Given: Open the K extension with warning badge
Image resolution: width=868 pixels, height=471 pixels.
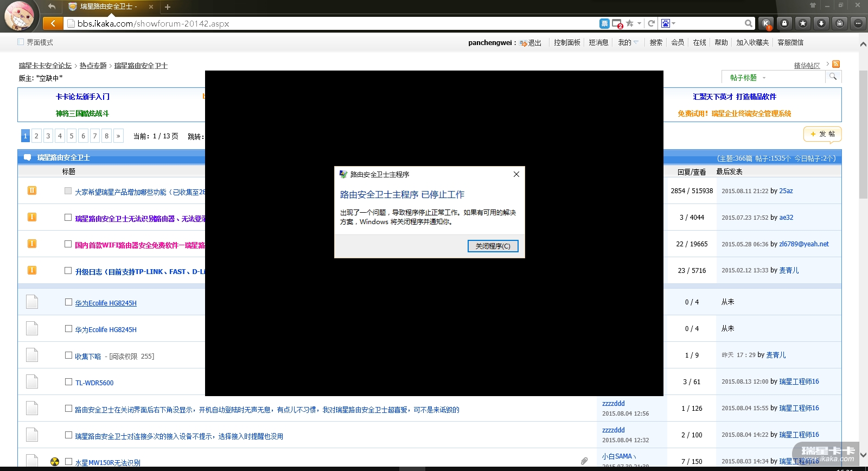Looking at the screenshot, I should tap(766, 23).
